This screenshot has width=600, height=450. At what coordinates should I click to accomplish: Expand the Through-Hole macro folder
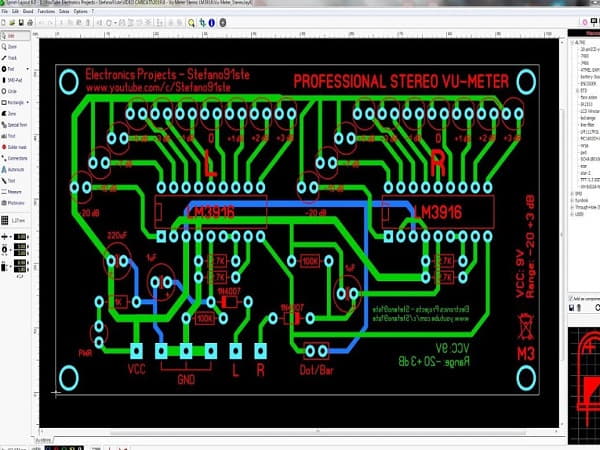pyautogui.click(x=572, y=207)
